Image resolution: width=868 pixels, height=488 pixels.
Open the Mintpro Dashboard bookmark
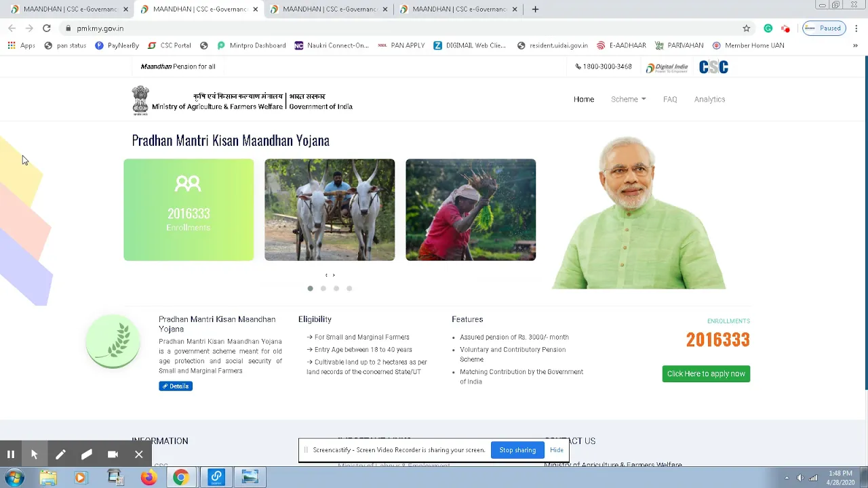tap(251, 45)
